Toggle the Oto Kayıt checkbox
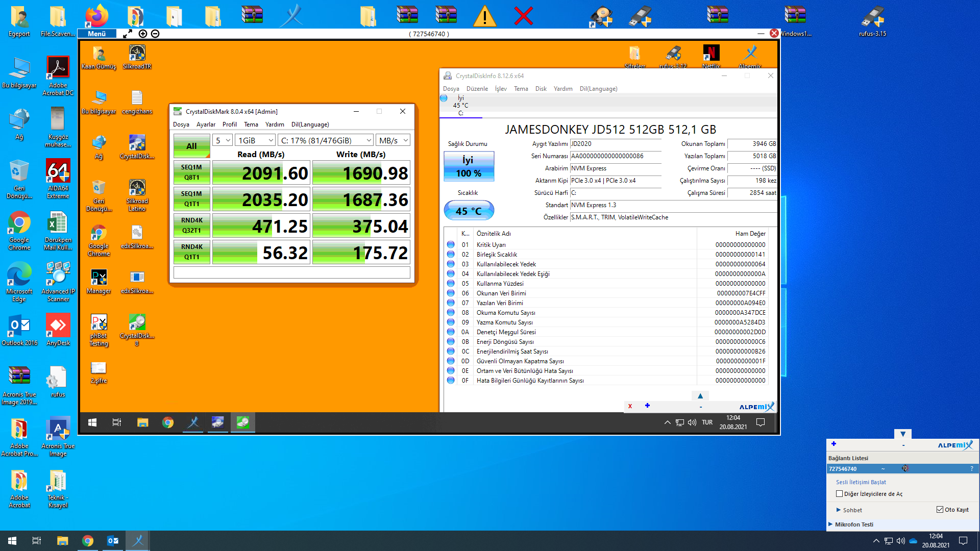The width and height of the screenshot is (980, 551). click(x=940, y=510)
